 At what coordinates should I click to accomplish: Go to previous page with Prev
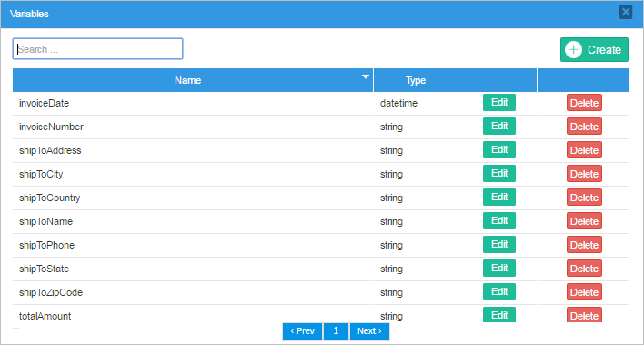click(302, 331)
